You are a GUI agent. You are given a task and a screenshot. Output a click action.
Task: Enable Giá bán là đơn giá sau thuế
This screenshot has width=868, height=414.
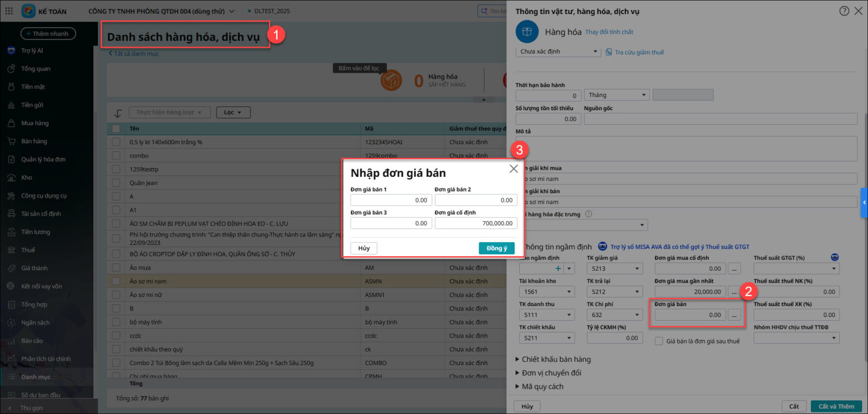coord(659,341)
